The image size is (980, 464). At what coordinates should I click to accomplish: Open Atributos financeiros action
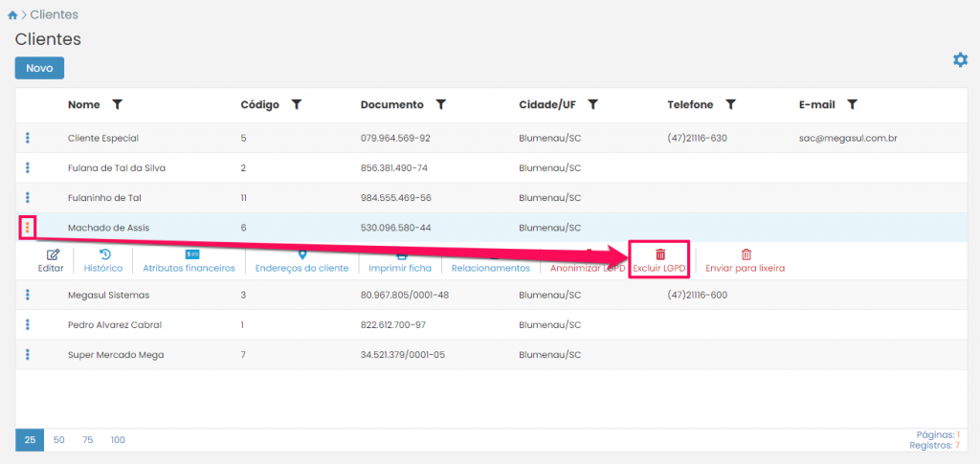[189, 261]
